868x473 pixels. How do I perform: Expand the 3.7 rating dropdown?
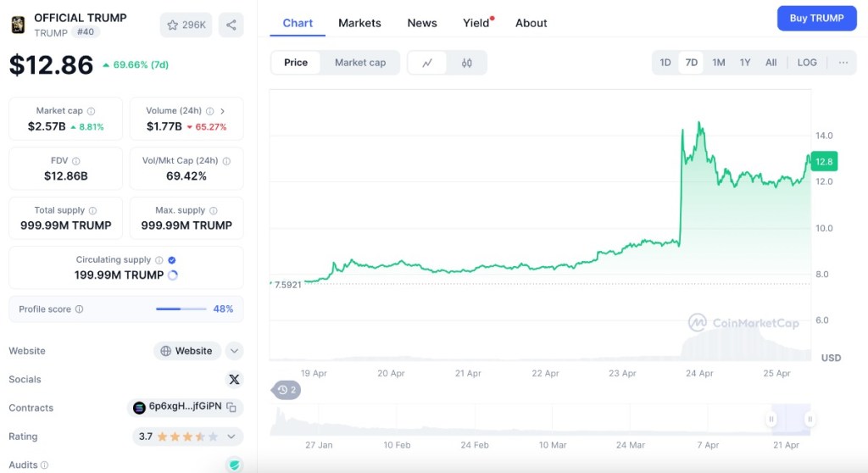click(231, 437)
